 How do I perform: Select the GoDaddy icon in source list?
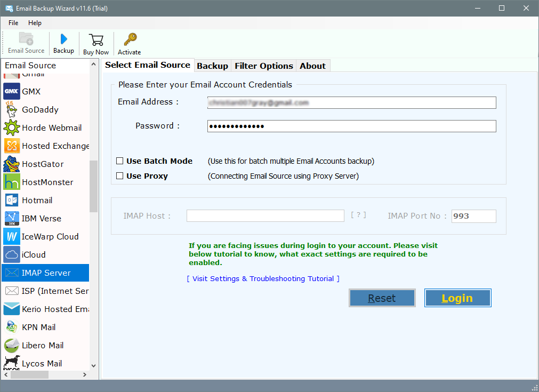click(12, 110)
